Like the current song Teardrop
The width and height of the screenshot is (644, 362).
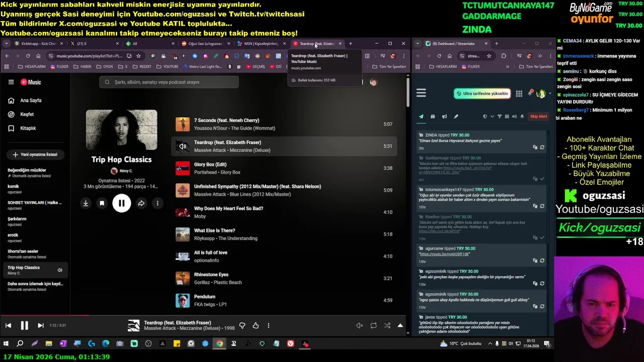tap(256, 325)
